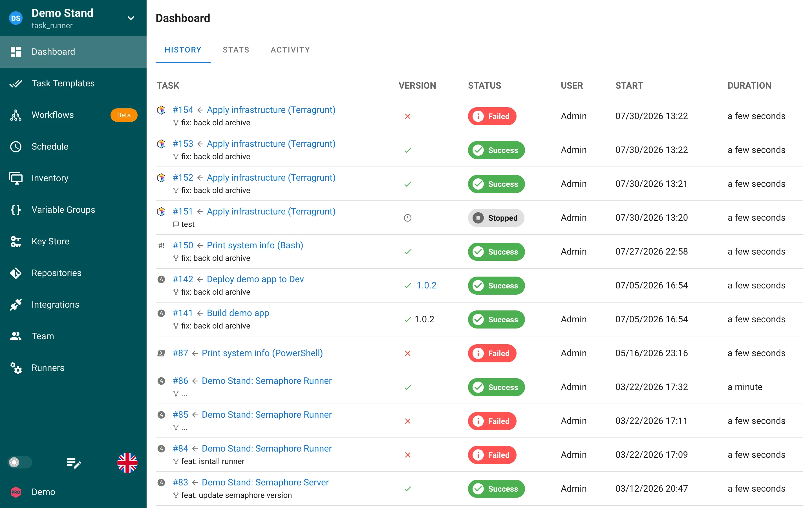Click the STATUS column header
The image size is (812, 508).
(x=484, y=85)
